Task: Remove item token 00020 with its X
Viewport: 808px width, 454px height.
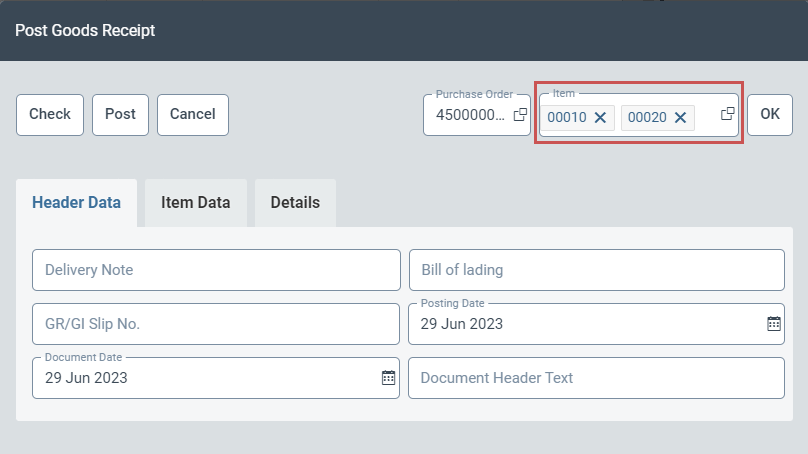Action: 680,118
